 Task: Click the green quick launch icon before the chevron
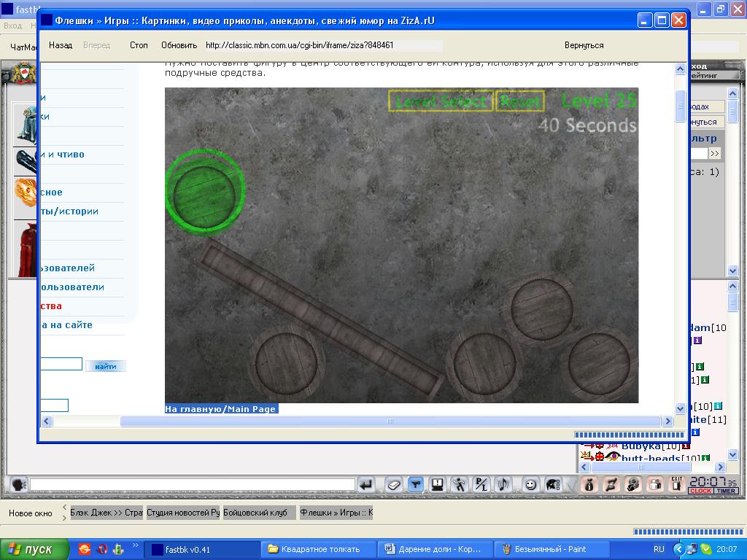118,549
